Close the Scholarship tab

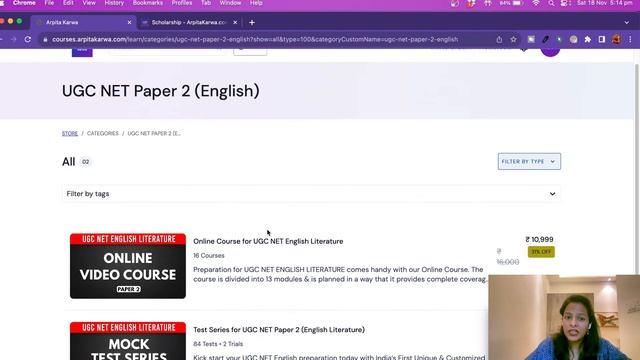point(235,22)
